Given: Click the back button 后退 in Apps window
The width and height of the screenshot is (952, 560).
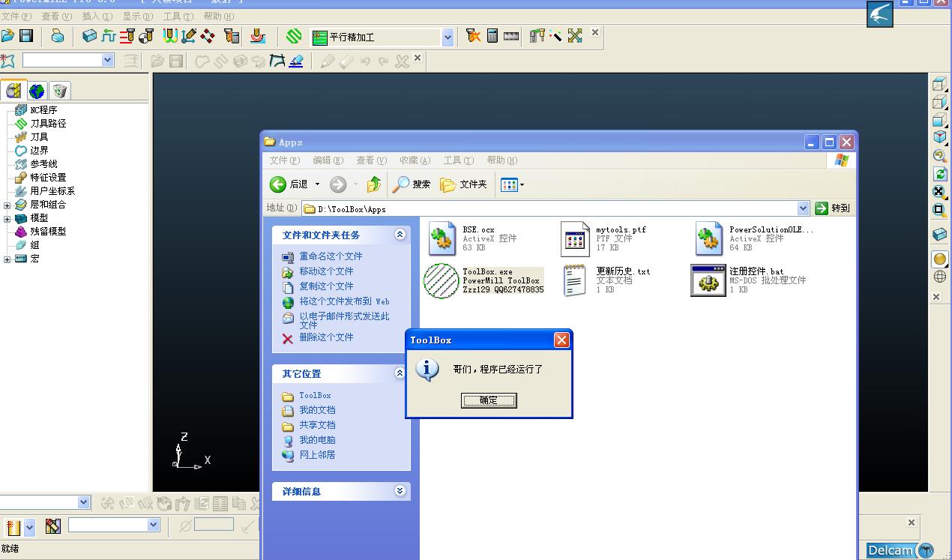Looking at the screenshot, I should pyautogui.click(x=289, y=184).
